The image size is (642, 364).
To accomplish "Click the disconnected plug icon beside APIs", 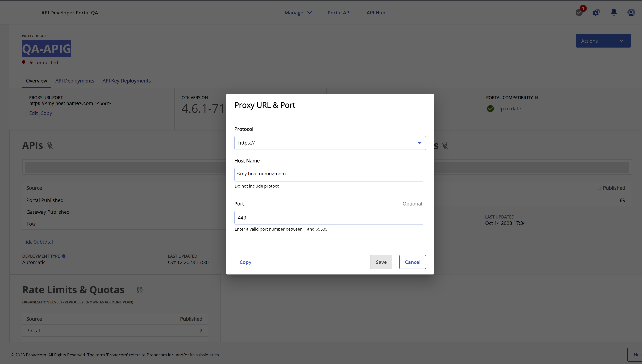I will pos(49,146).
